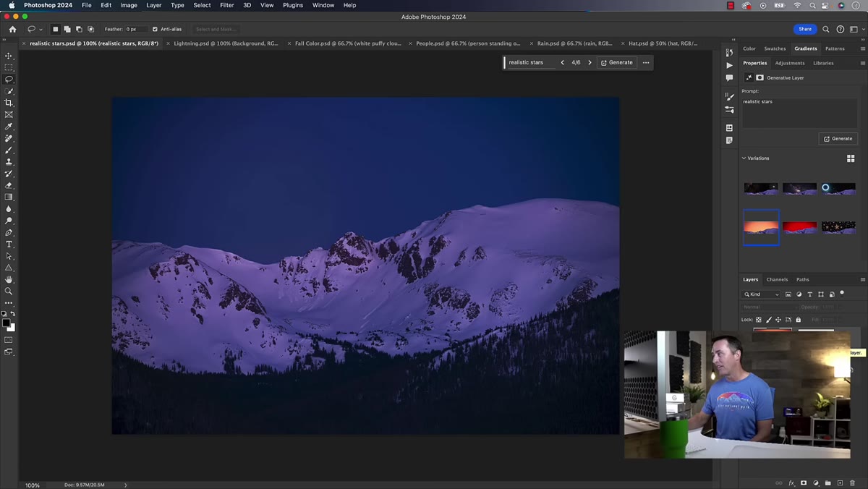Open Photoshop search magnifier icon
Screen dimensions: 868x489
coord(826,29)
